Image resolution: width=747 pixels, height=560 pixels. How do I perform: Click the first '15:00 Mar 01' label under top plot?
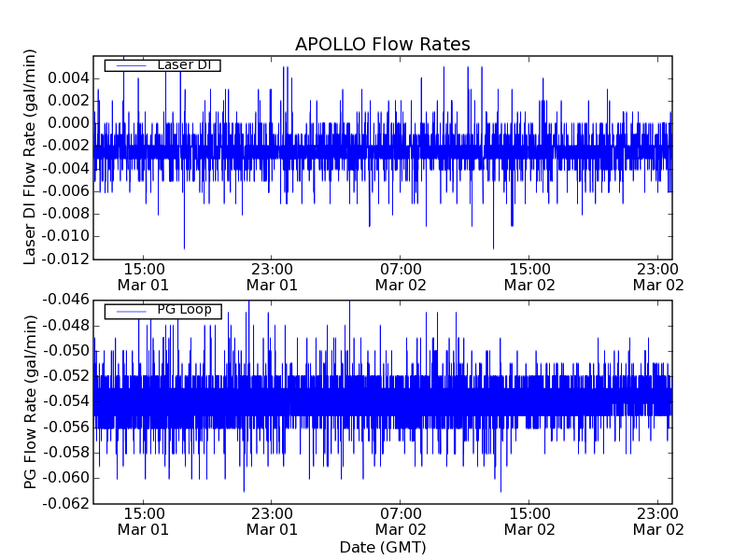coord(144,277)
